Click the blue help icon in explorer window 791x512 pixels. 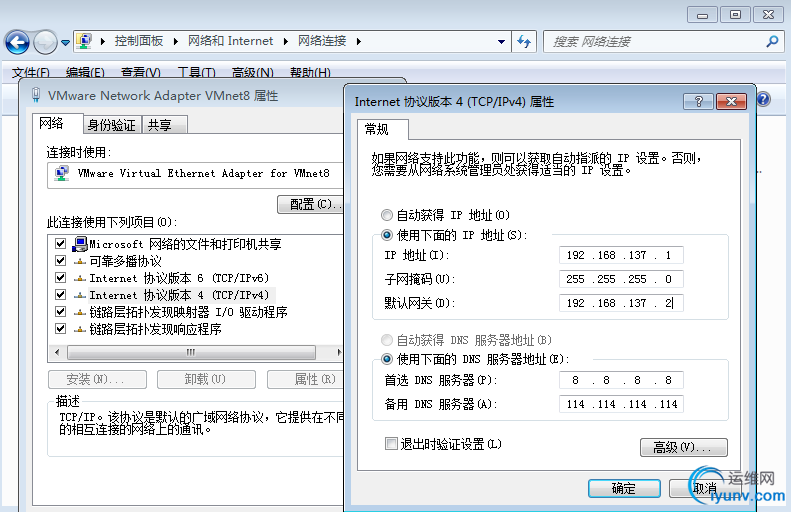pos(764,99)
